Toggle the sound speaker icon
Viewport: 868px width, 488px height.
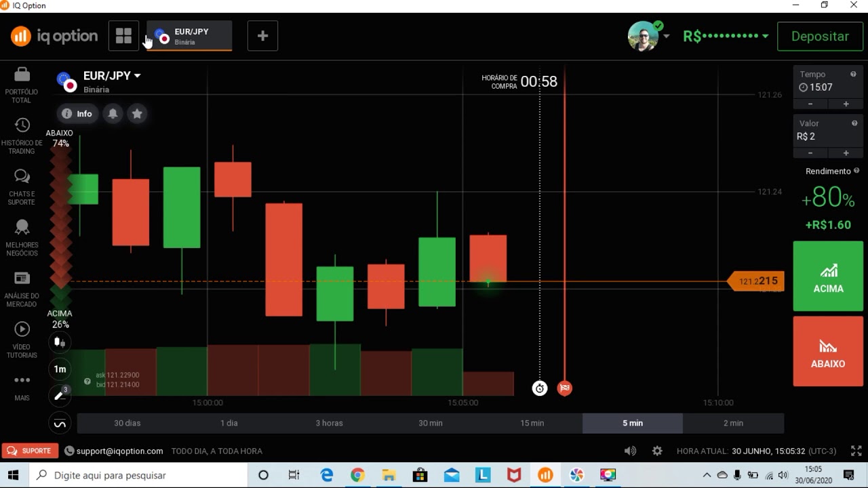(x=630, y=451)
